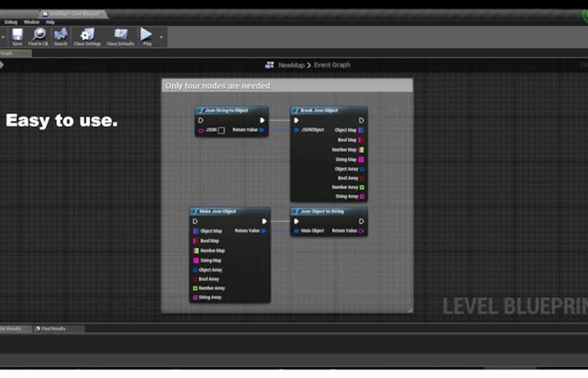Click exec input pin of Json String to Object
The height and width of the screenshot is (378, 588).
(x=201, y=120)
